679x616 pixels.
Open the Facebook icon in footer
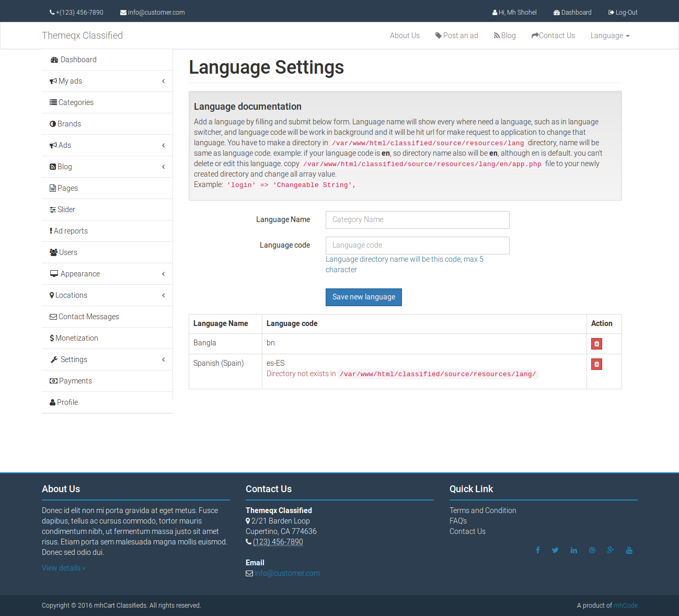point(537,550)
